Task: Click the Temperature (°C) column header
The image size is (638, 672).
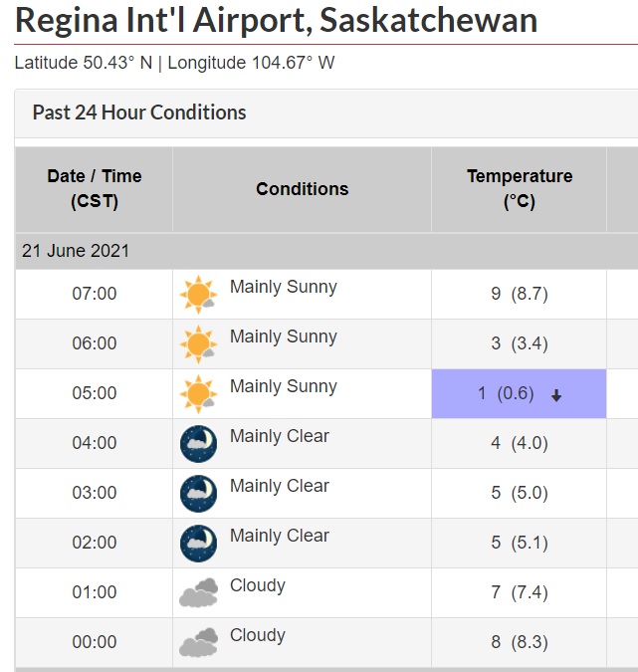Action: point(520,188)
